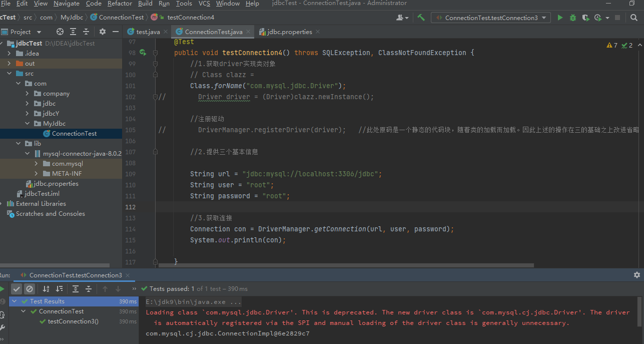This screenshot has height=344, width=644.
Task: Open the VCS menu
Action: coord(204,4)
